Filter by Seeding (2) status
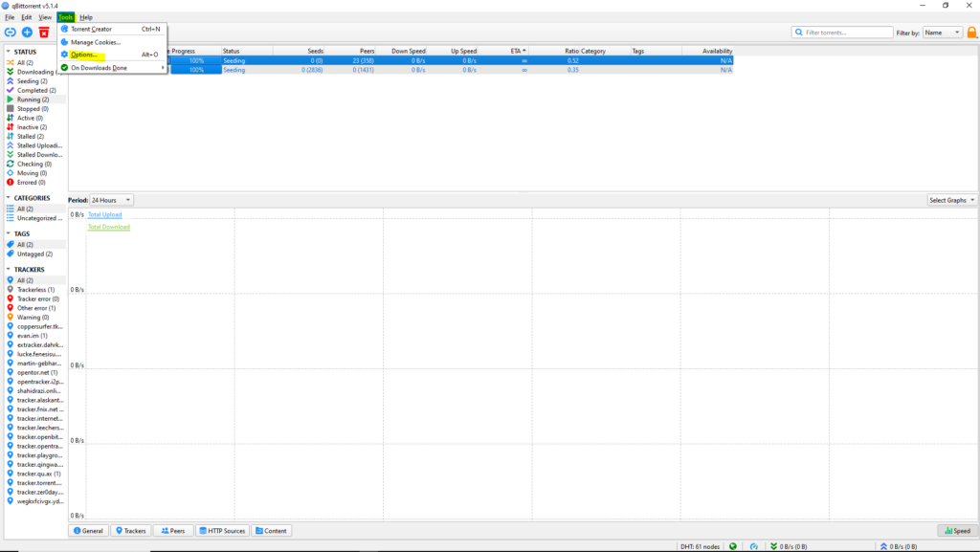The image size is (980, 552). point(32,81)
